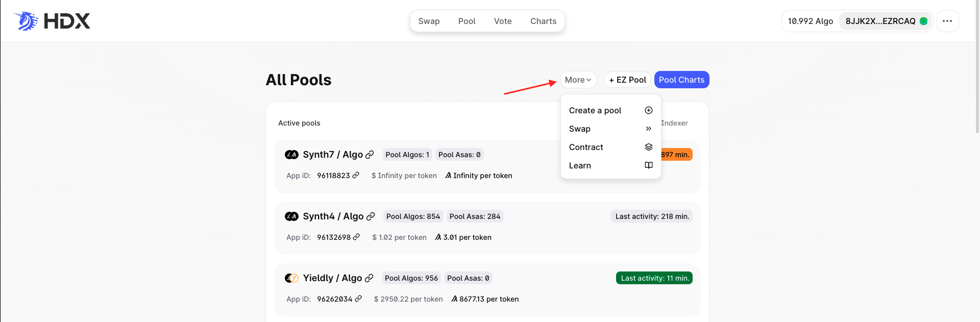Click the link icon beside Synth4 / Algo
Screen dimensions: 980x322
click(x=371, y=216)
